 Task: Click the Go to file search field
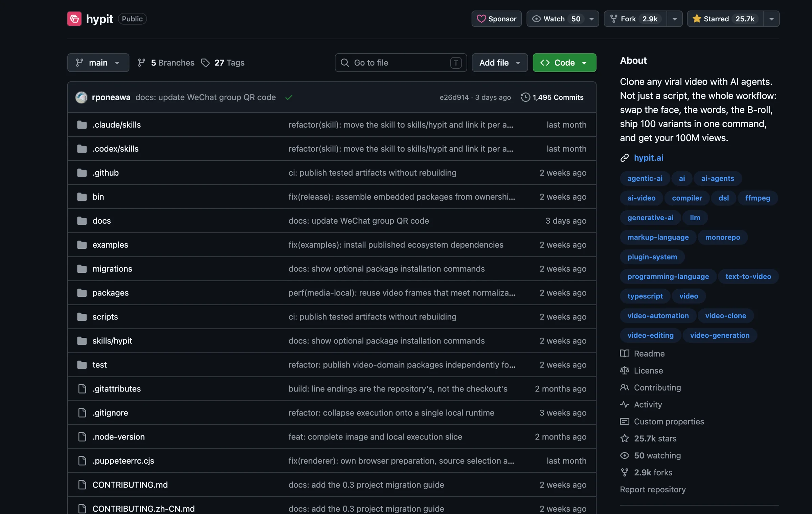[401, 63]
